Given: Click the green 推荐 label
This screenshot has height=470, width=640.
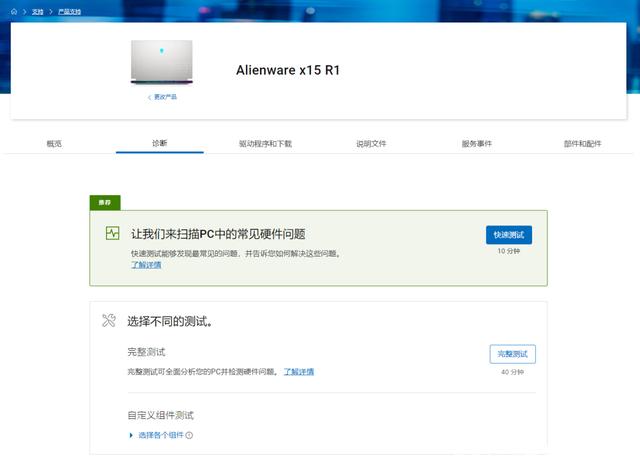Looking at the screenshot, I should pyautogui.click(x=105, y=202).
